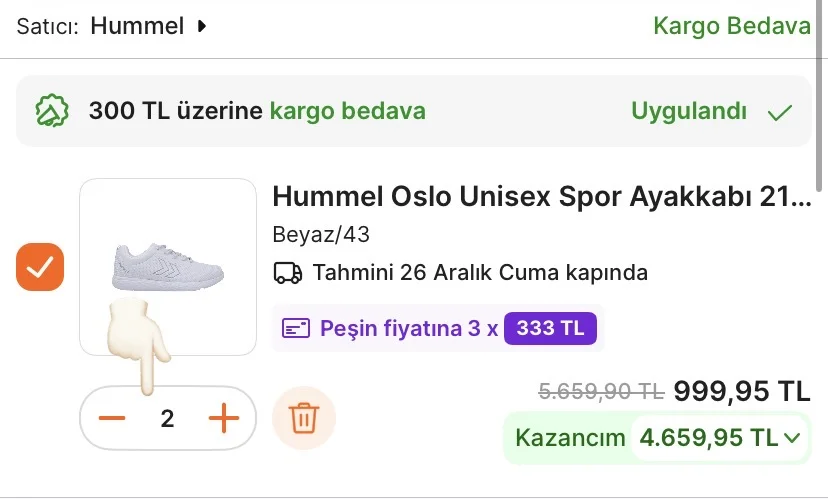The height and width of the screenshot is (499, 828).
Task: Delete item using the trash icon
Action: [303, 418]
